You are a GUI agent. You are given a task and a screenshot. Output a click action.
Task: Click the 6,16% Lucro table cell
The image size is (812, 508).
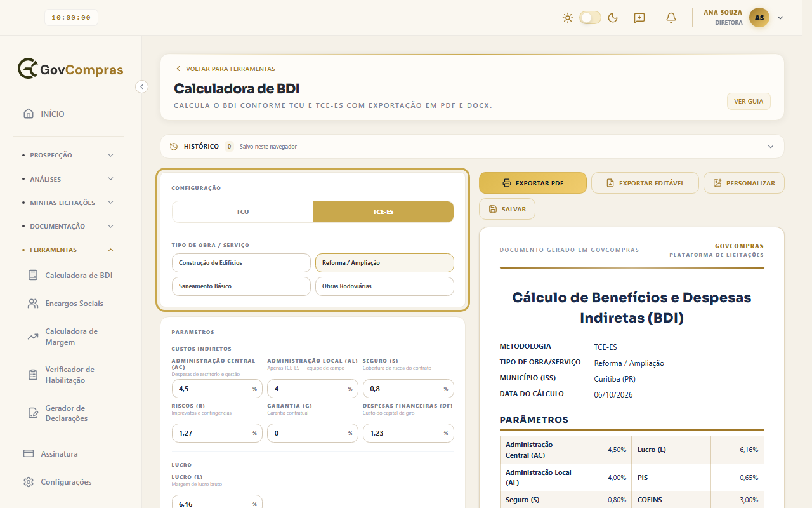[738, 450]
